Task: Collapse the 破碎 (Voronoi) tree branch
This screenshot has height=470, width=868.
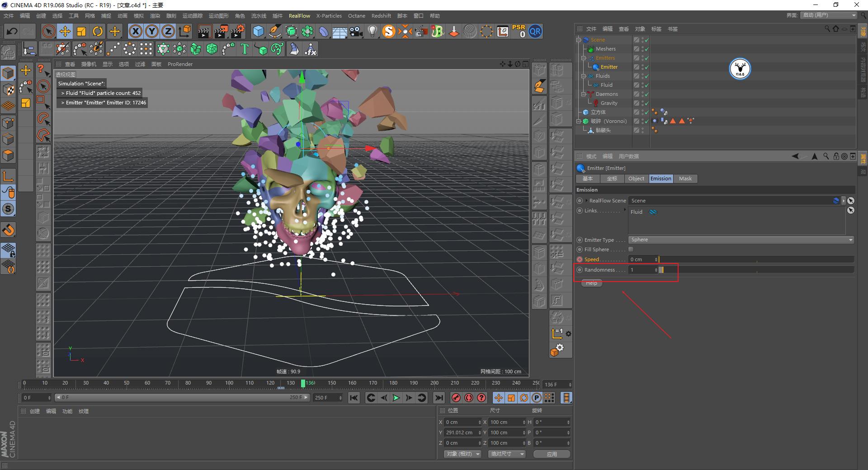Action: 579,121
